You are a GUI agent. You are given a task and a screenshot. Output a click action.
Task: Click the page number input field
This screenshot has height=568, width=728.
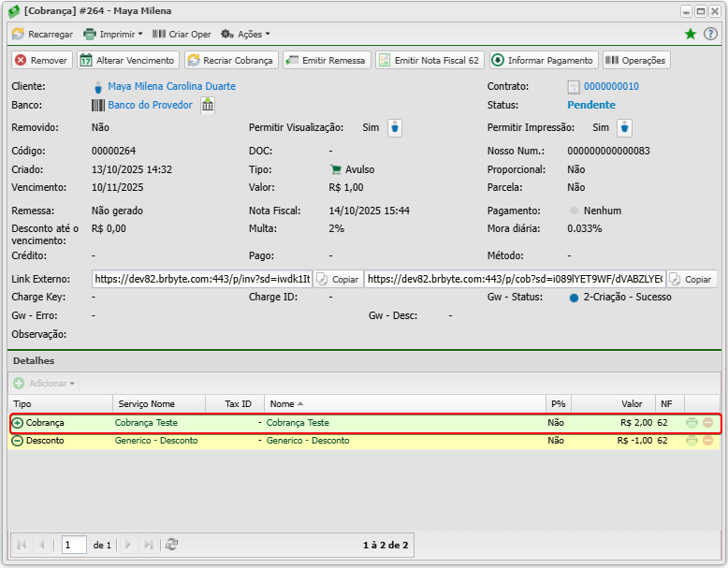74,545
